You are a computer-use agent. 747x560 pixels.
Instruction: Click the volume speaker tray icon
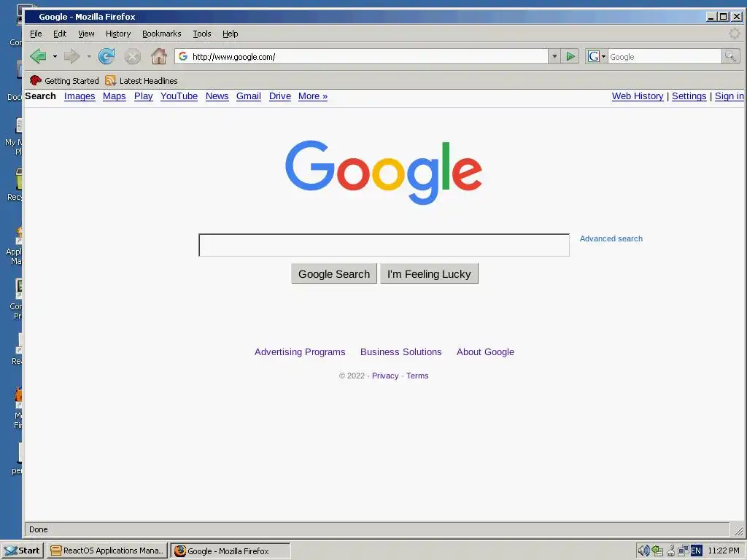tap(643, 551)
